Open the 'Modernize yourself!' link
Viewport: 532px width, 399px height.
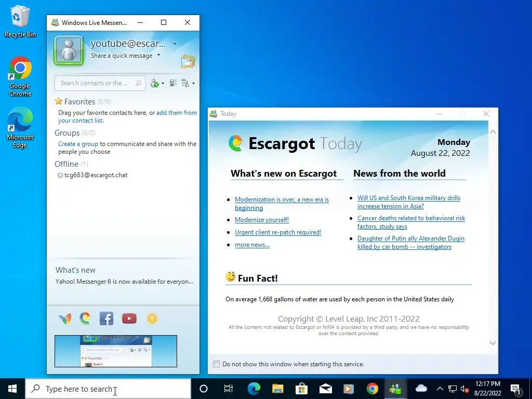[x=262, y=220]
